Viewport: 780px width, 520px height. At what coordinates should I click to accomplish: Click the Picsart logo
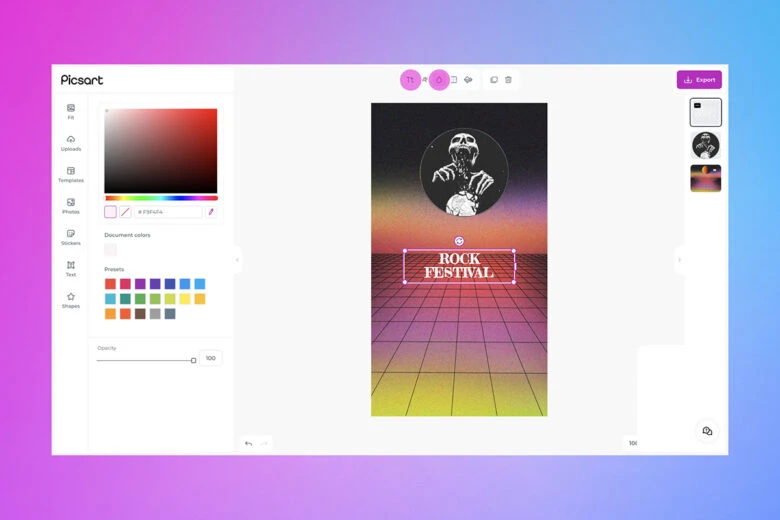click(82, 80)
